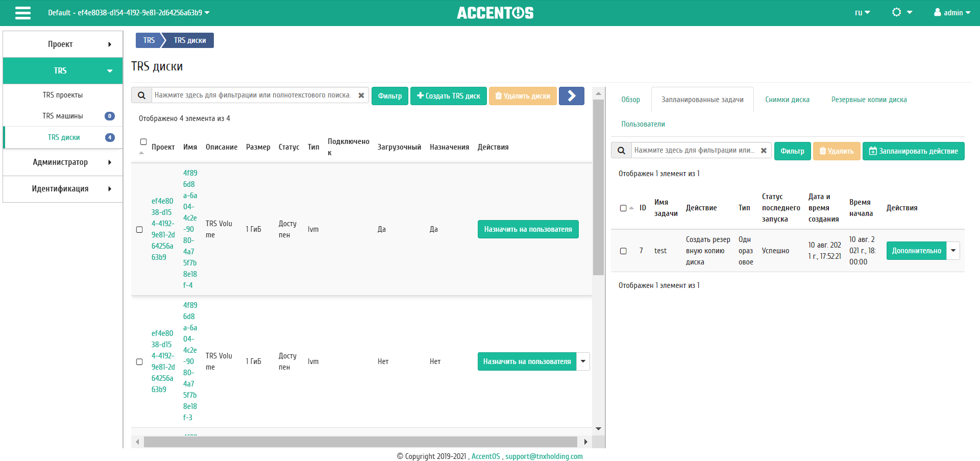Image resolution: width=980 pixels, height=461 pixels.
Task: Click Запланировать действие button
Action: 913,151
